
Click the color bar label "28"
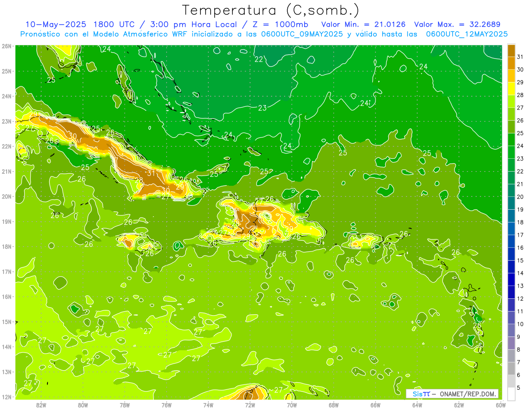point(520,95)
